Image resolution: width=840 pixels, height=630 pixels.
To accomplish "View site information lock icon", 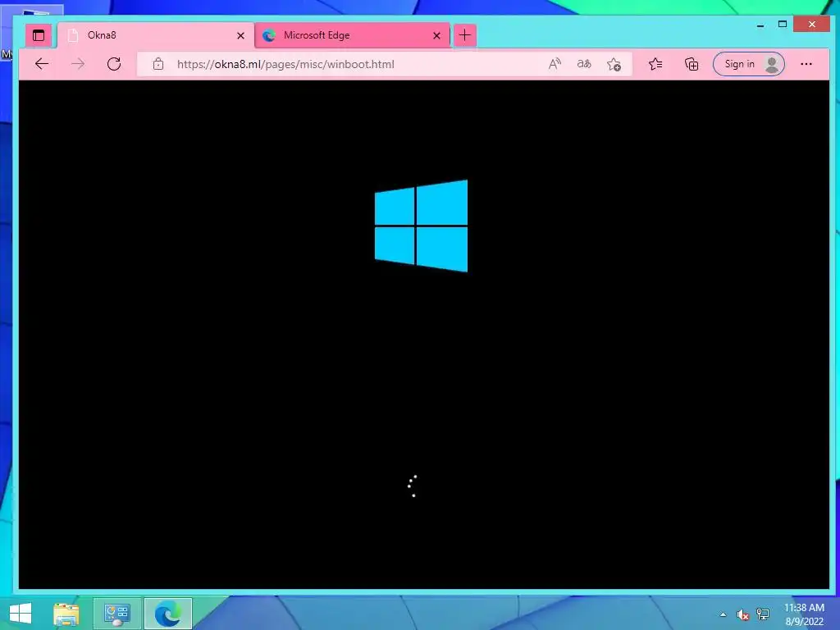I will 158,64.
